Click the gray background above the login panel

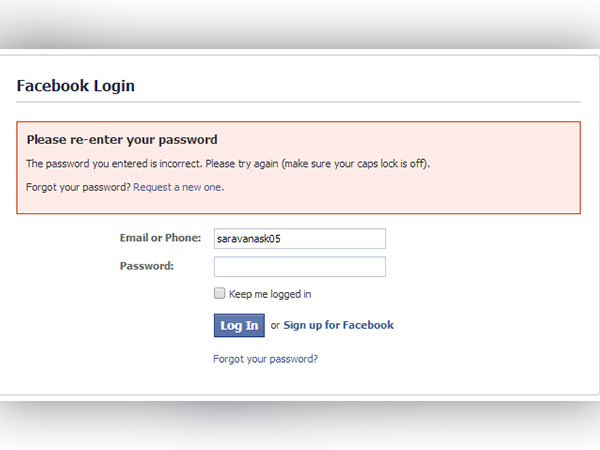pos(300,25)
